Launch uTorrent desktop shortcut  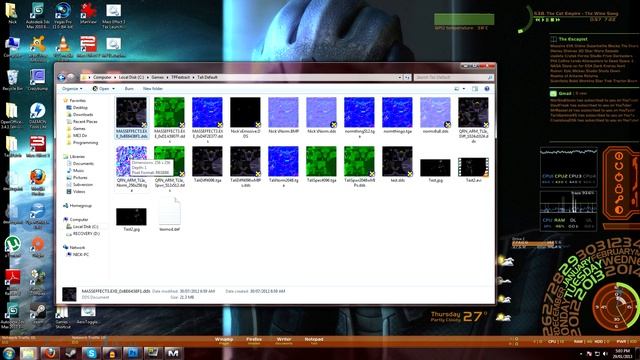pyautogui.click(x=12, y=246)
